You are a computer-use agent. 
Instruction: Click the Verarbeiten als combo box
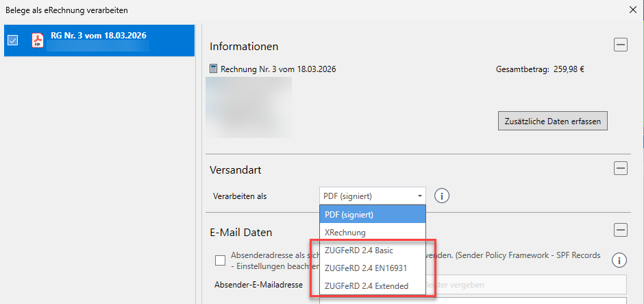[372, 196]
